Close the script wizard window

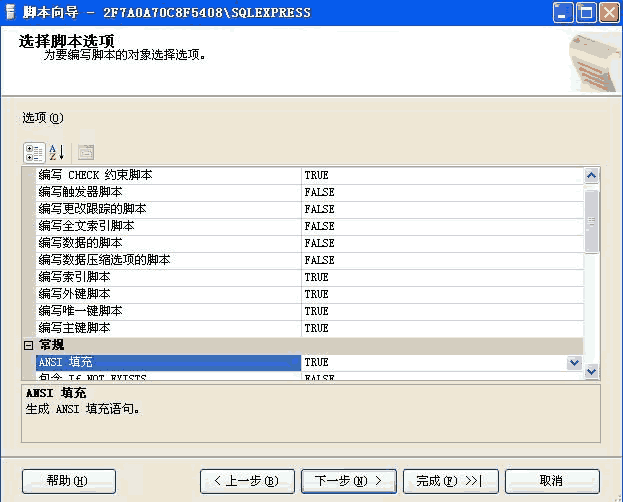(609, 12)
